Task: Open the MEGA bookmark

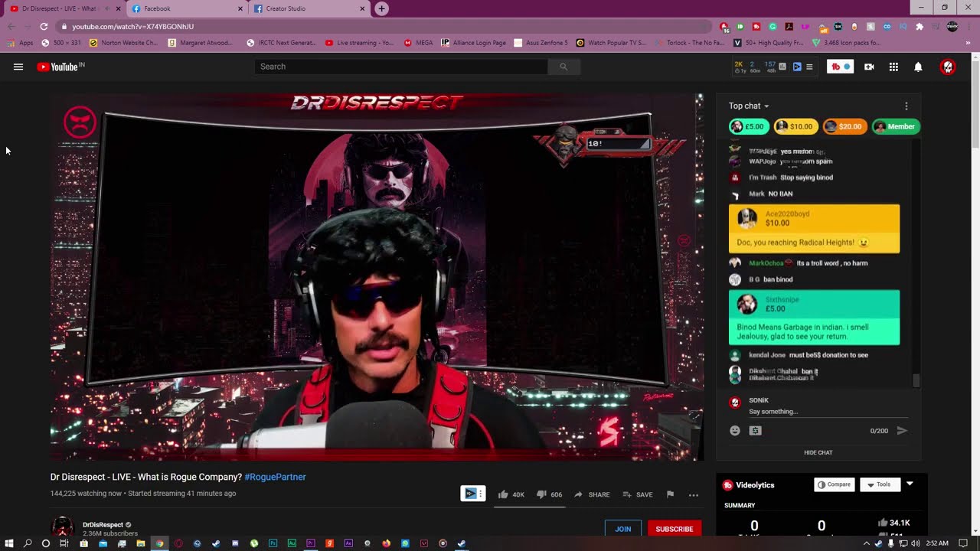Action: pyautogui.click(x=419, y=43)
